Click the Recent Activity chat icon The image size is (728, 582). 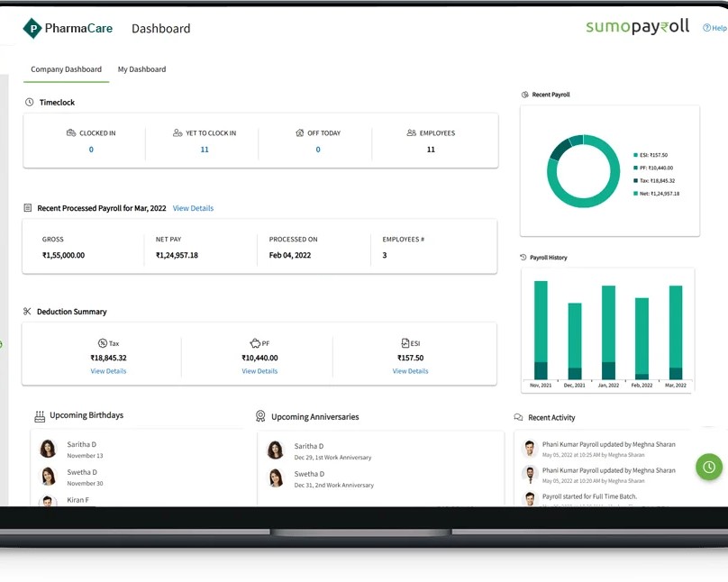click(x=518, y=418)
